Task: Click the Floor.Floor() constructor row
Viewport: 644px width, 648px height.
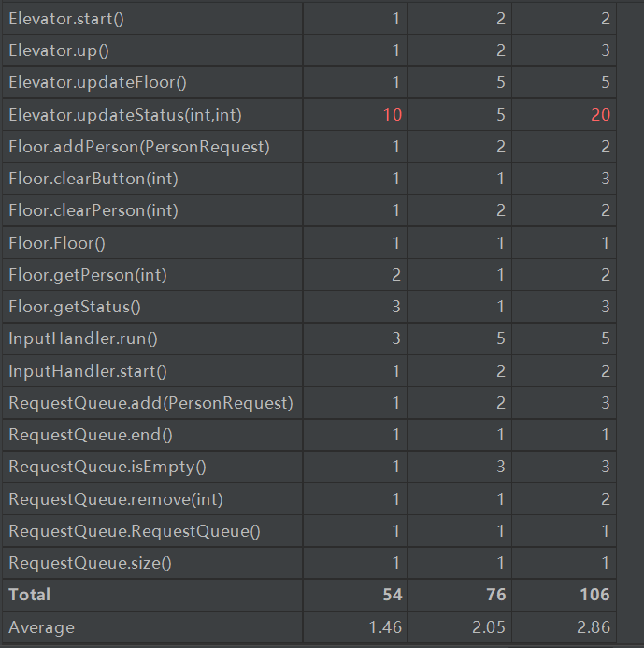Action: click(x=57, y=243)
